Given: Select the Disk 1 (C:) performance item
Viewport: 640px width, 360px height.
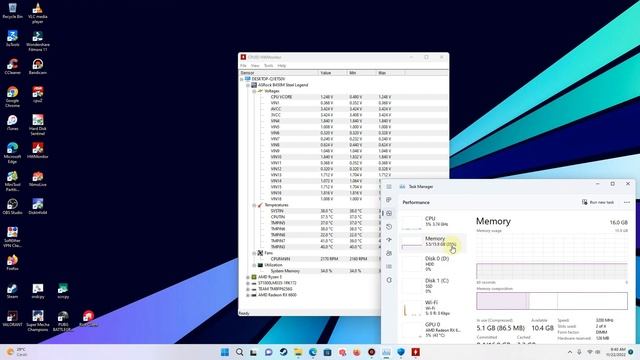Looking at the screenshot, I should [x=433, y=286].
